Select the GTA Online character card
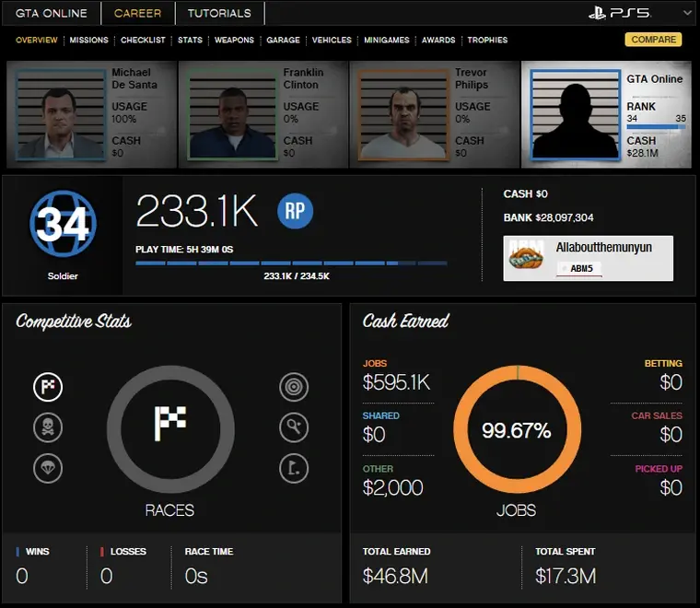 pos(606,115)
